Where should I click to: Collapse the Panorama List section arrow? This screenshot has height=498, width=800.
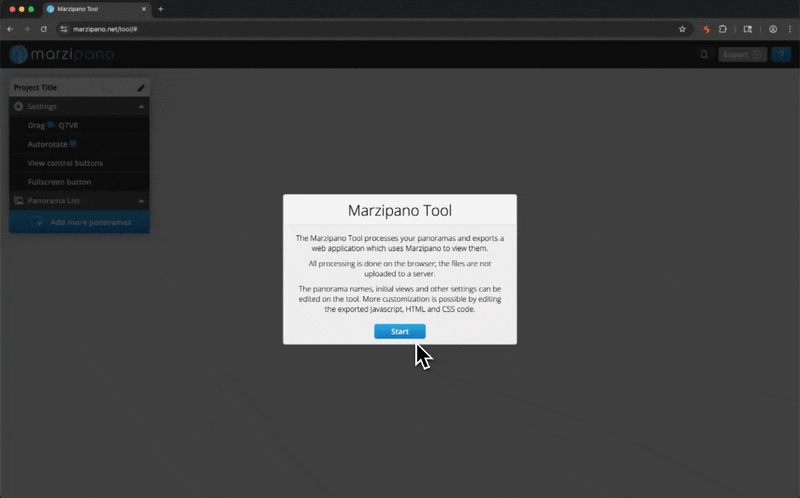(141, 201)
